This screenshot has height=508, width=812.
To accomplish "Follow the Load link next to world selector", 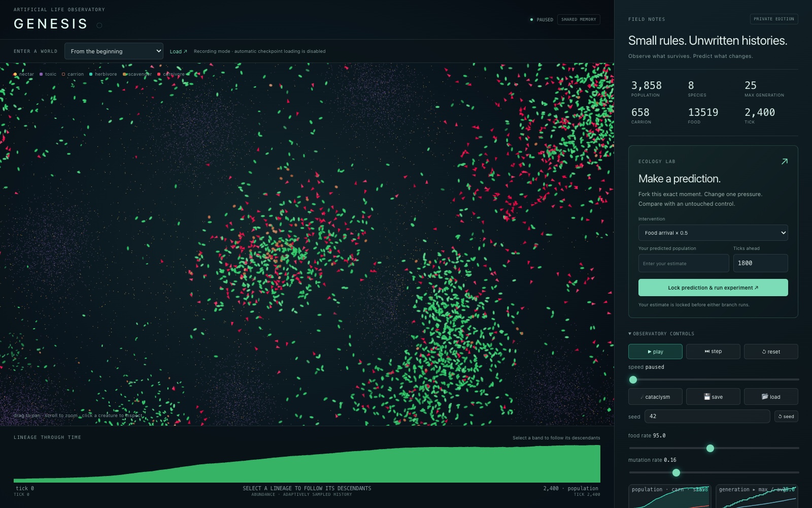I will click(178, 51).
